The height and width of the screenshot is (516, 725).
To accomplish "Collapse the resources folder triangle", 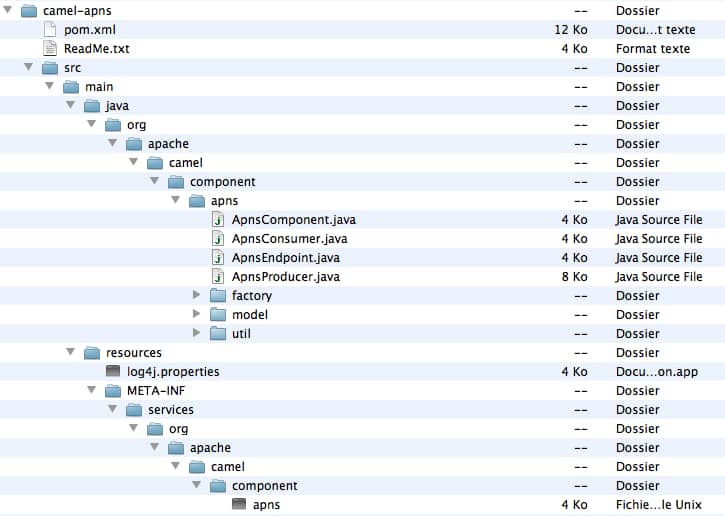I will coord(71,352).
